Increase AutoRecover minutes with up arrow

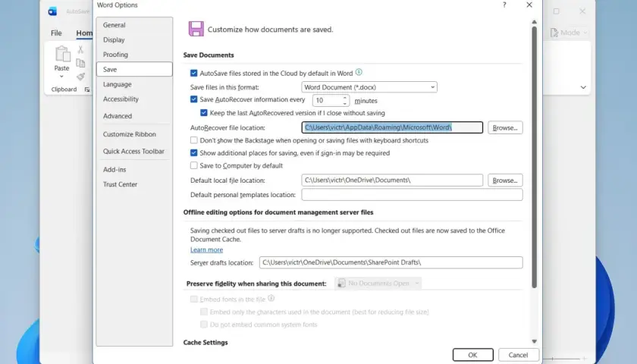pyautogui.click(x=344, y=98)
